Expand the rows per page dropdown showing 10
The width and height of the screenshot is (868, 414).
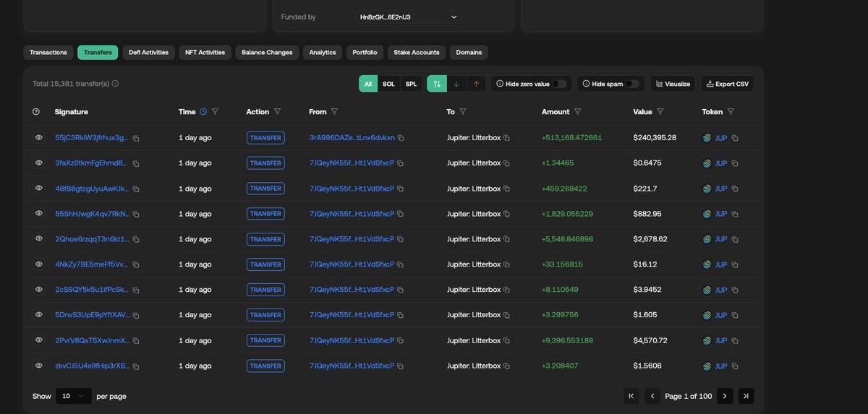point(74,396)
